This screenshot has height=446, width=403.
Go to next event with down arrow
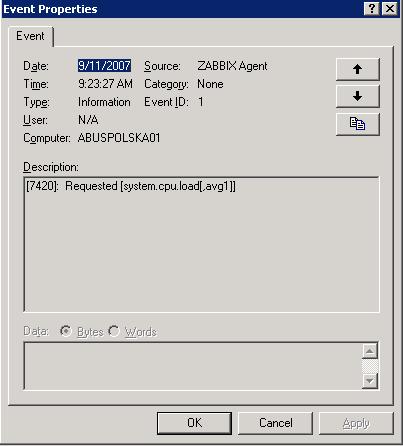point(358,96)
